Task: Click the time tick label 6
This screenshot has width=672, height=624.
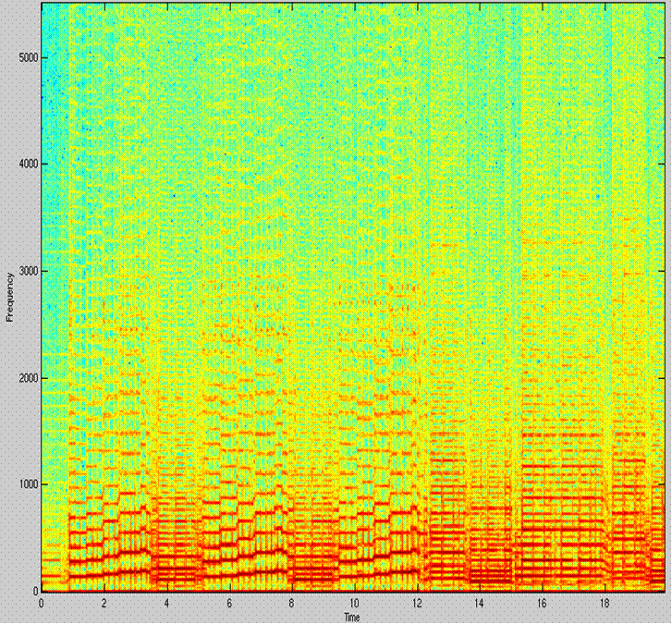Action: coord(229,604)
